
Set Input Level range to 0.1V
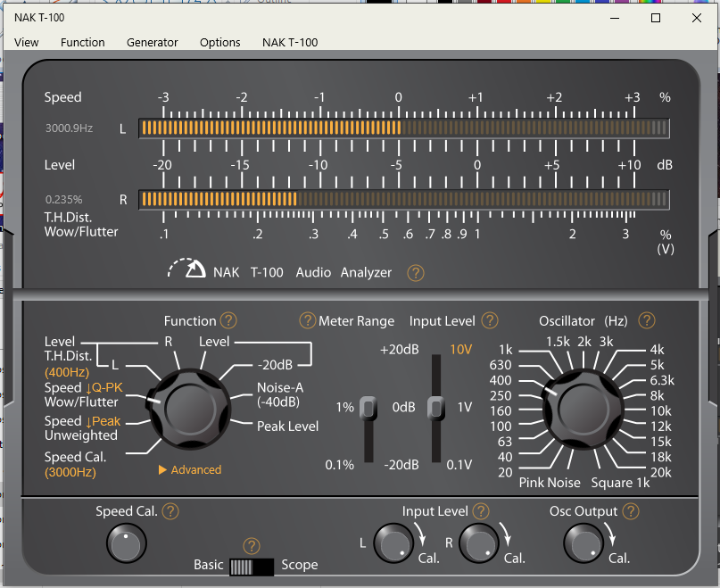point(459,465)
